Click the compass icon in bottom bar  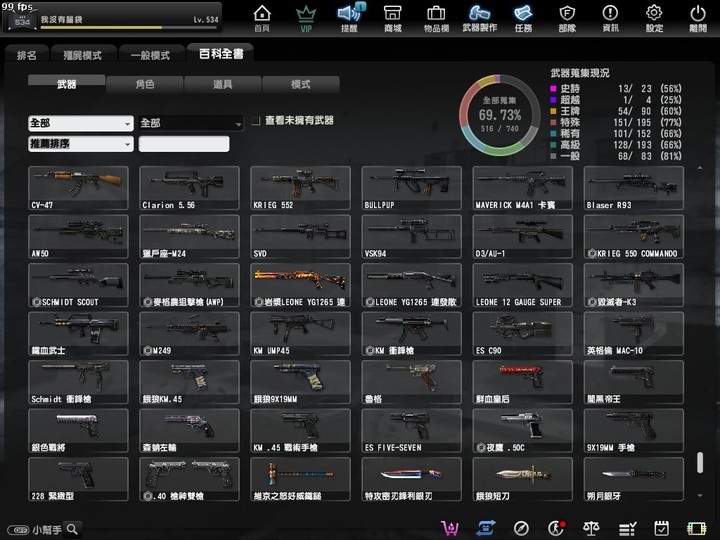pyautogui.click(x=521, y=528)
